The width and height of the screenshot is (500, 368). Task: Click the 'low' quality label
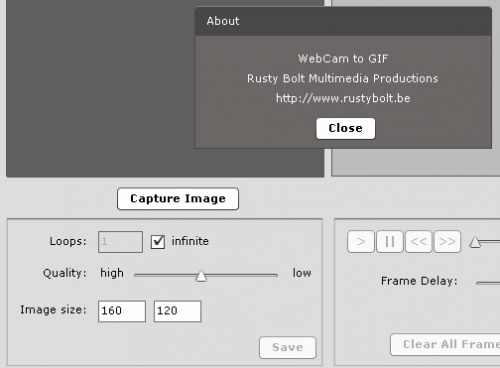[302, 273]
